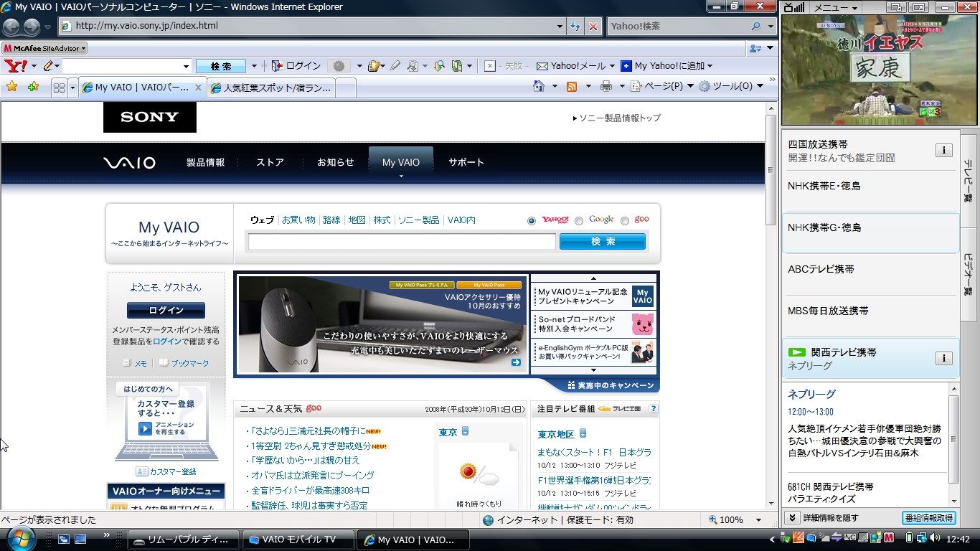Click the blue 検索 button on My VAIO
980x551 pixels.
click(603, 242)
